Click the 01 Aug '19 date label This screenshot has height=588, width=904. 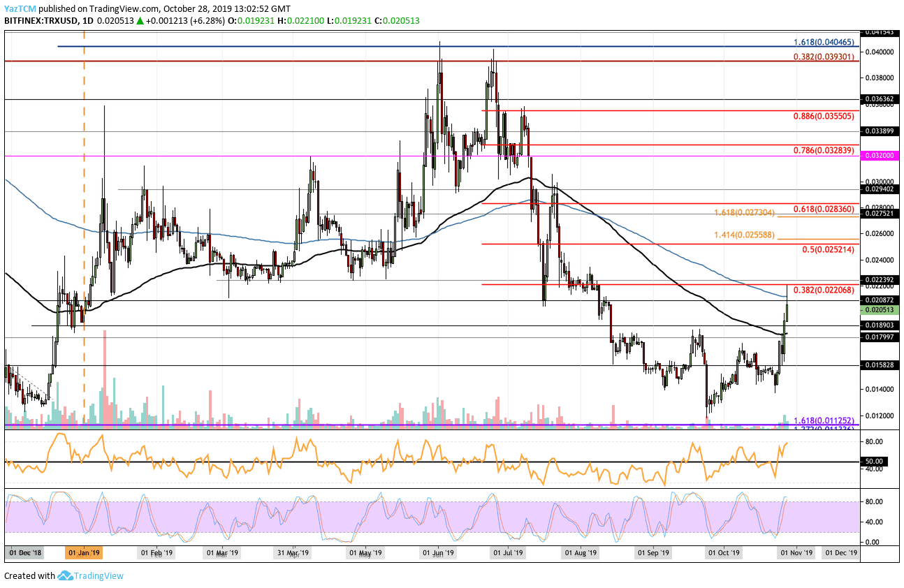click(x=581, y=552)
